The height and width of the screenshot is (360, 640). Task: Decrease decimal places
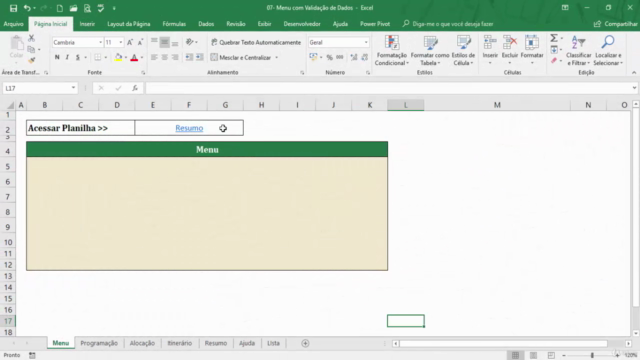pos(364,58)
